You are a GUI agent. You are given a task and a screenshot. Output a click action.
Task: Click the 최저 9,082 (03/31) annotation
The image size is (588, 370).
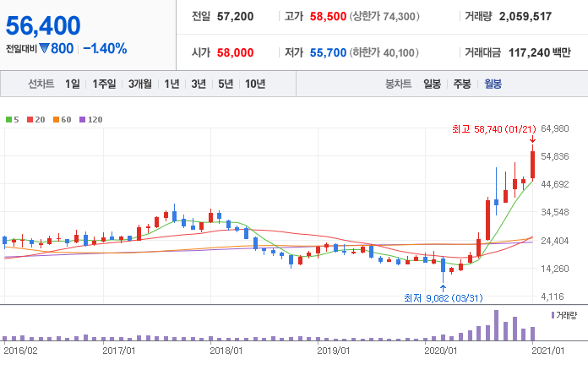pyautogui.click(x=444, y=298)
